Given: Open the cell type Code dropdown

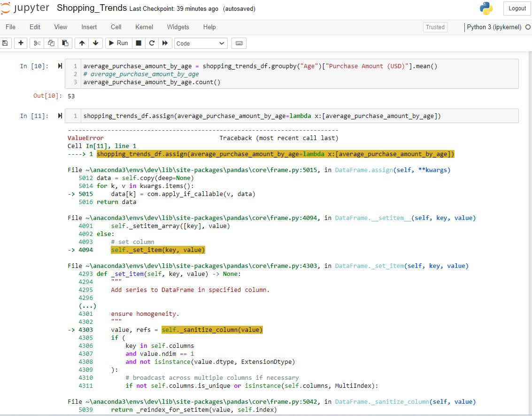Looking at the screenshot, I should coord(200,43).
